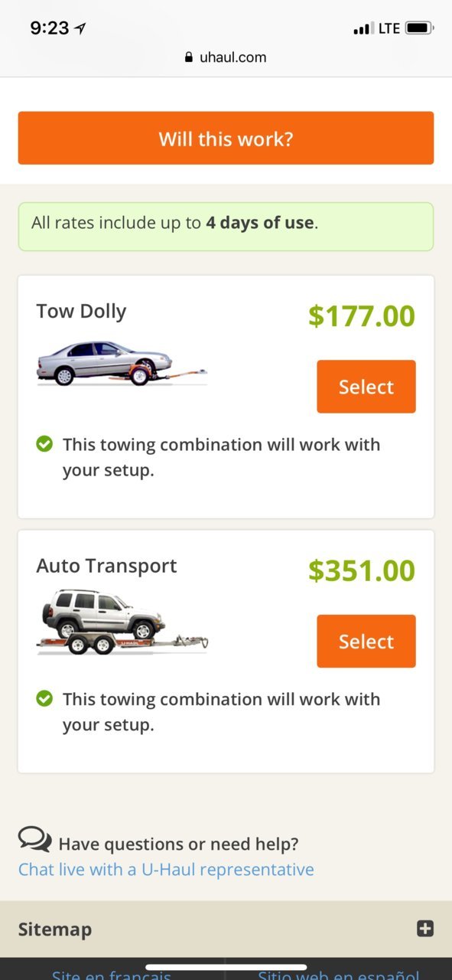Open the Tow Dolly car image
This screenshot has width=452, height=980.
[x=122, y=364]
